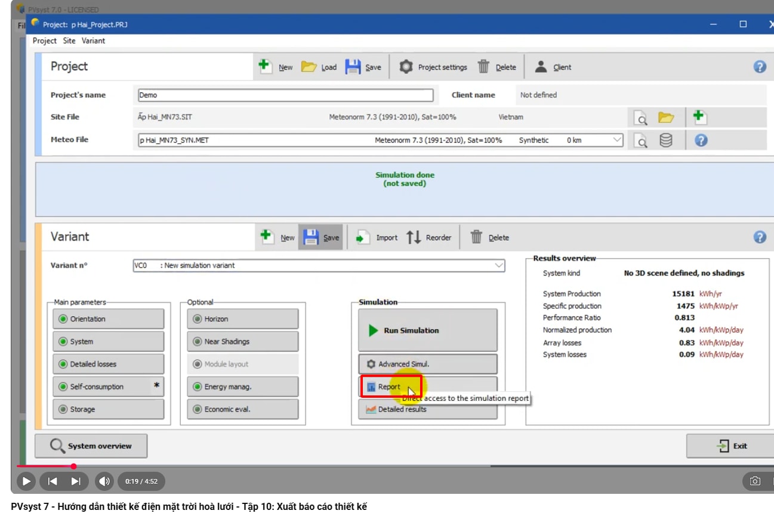This screenshot has height=532, width=774.
Task: Seek along the video progress bar
Action: [x=394, y=466]
